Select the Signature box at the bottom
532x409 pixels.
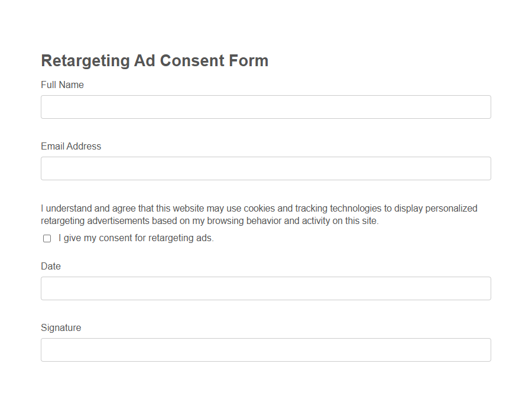[x=265, y=349]
